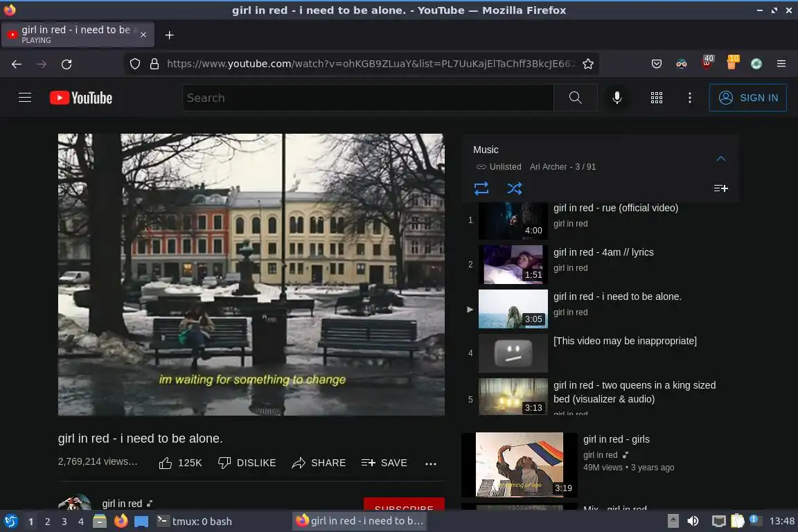The width and height of the screenshot is (798, 532).
Task: Go back in Firefox
Action: tap(17, 64)
